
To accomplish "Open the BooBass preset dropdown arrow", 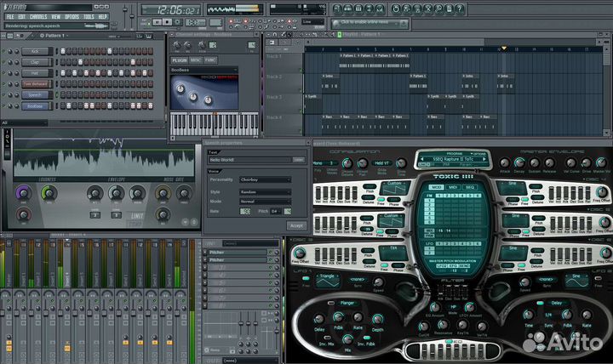I will pos(235,70).
